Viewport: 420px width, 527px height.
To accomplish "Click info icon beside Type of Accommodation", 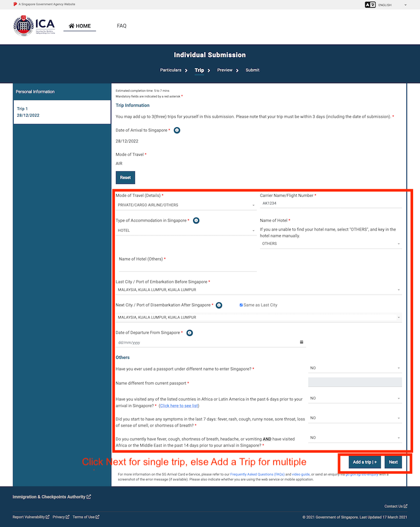I will (x=196, y=221).
